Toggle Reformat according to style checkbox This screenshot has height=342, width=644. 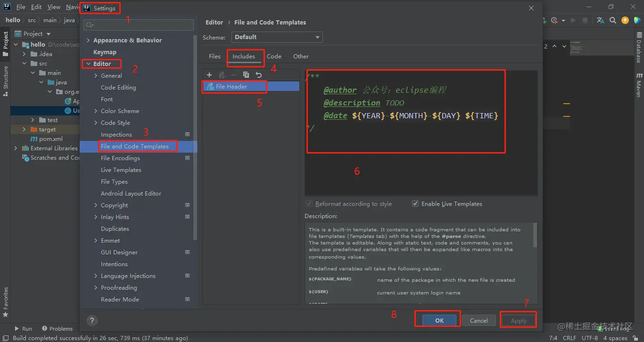tap(309, 204)
